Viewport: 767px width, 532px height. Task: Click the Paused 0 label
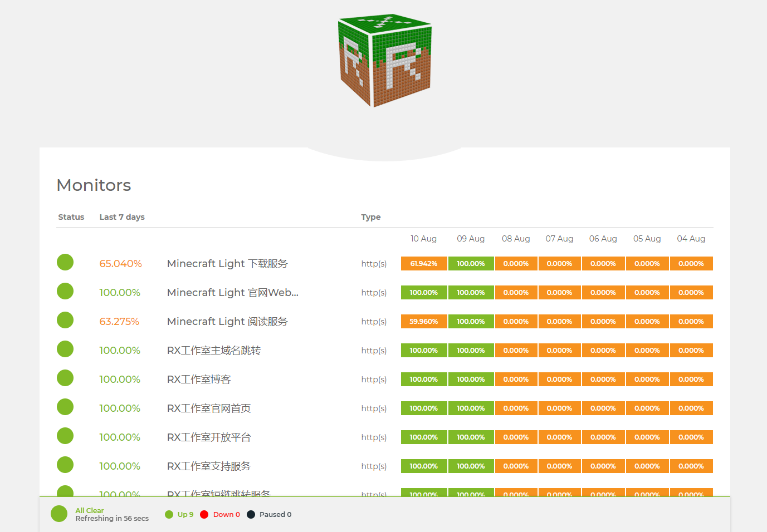276,515
